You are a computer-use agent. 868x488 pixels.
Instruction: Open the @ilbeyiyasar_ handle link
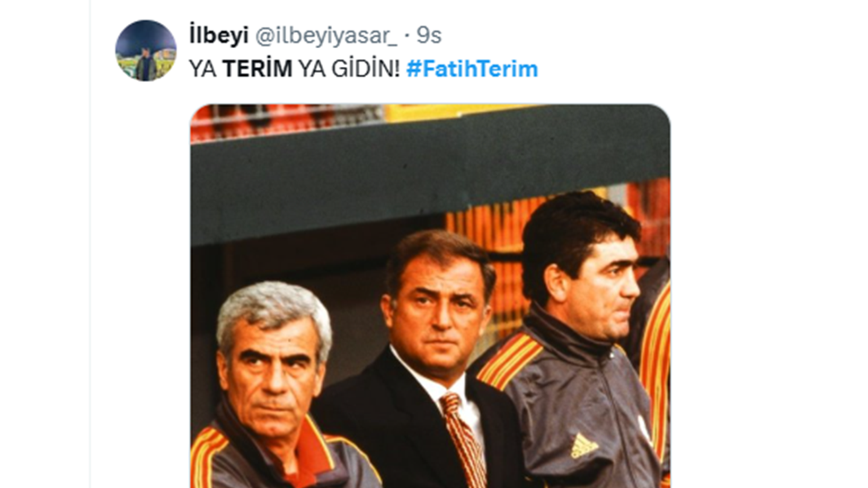pos(326,36)
